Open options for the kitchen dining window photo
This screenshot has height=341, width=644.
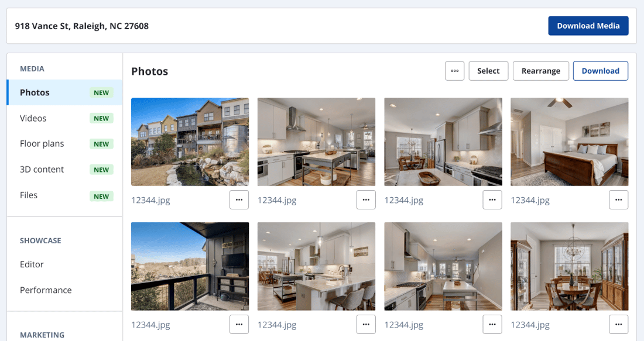click(x=492, y=200)
